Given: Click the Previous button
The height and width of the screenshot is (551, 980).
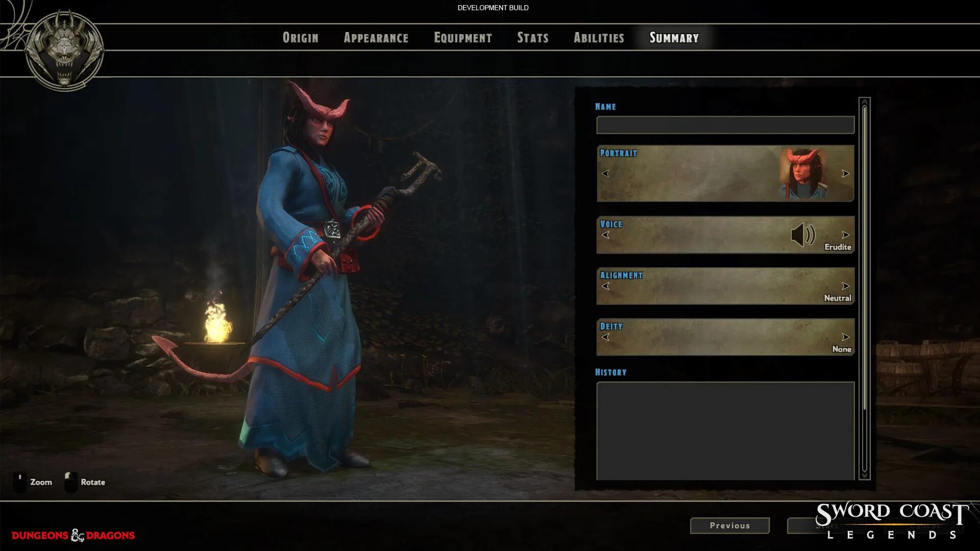Looking at the screenshot, I should pos(729,525).
